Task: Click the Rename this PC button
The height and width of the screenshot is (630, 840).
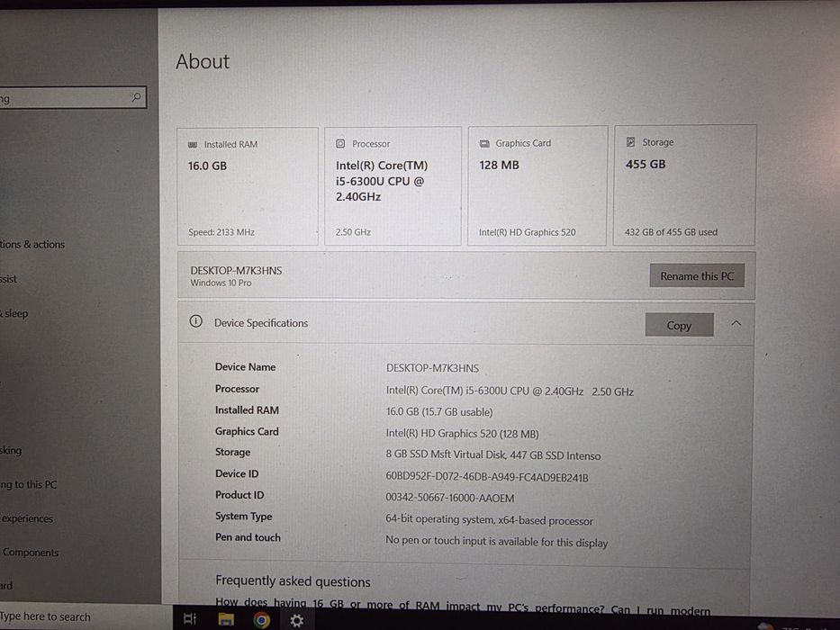Action: pos(697,275)
